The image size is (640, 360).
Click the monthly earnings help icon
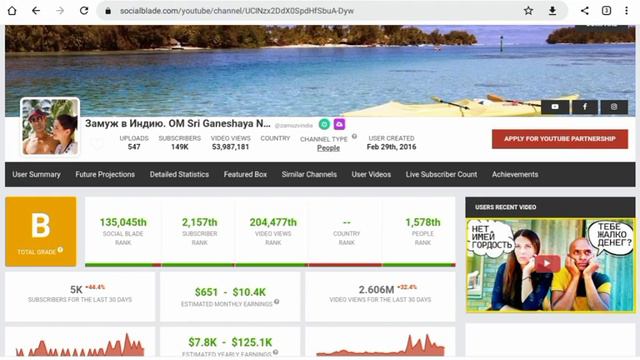(x=277, y=302)
